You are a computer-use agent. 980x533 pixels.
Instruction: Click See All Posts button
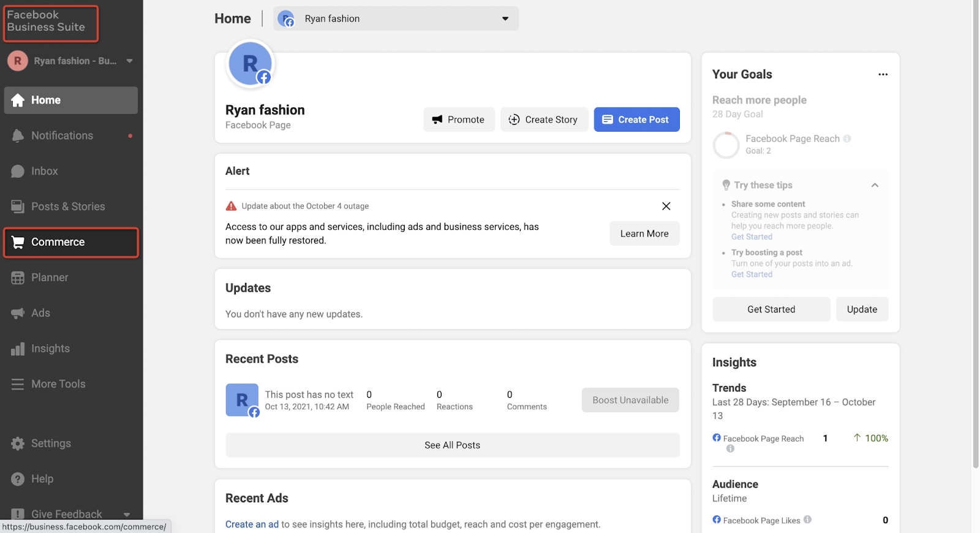tap(453, 445)
